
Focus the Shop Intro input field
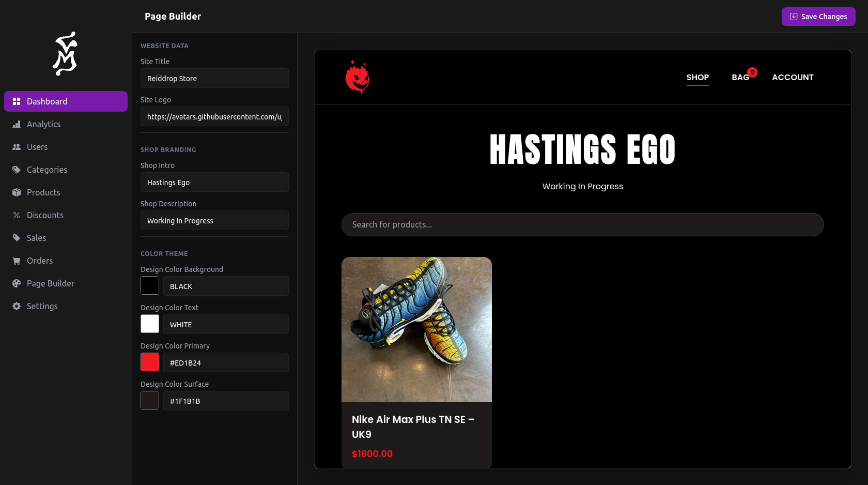click(x=214, y=183)
